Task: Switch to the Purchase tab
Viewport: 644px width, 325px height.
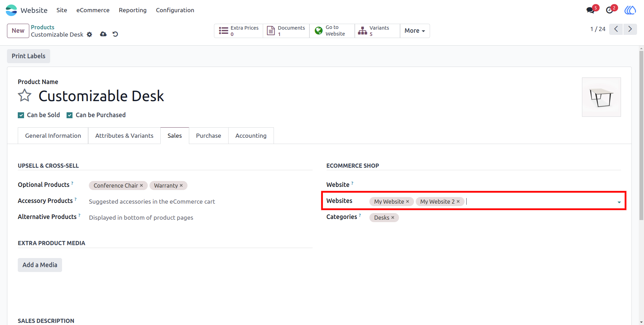Action: tap(208, 136)
